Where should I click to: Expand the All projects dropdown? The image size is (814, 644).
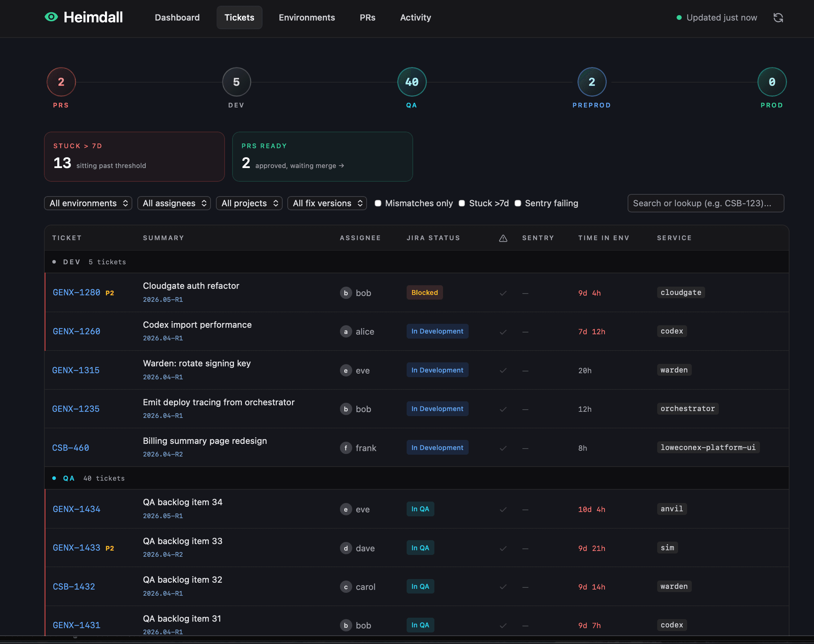[249, 203]
